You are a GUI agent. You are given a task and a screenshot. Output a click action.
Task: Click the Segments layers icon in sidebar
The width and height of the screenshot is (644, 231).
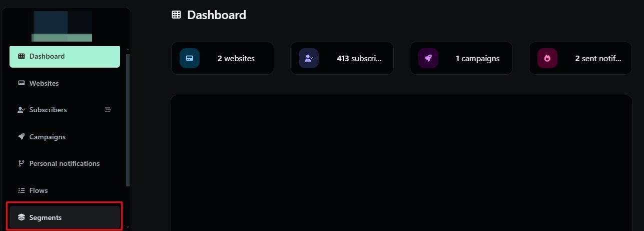coord(21,217)
